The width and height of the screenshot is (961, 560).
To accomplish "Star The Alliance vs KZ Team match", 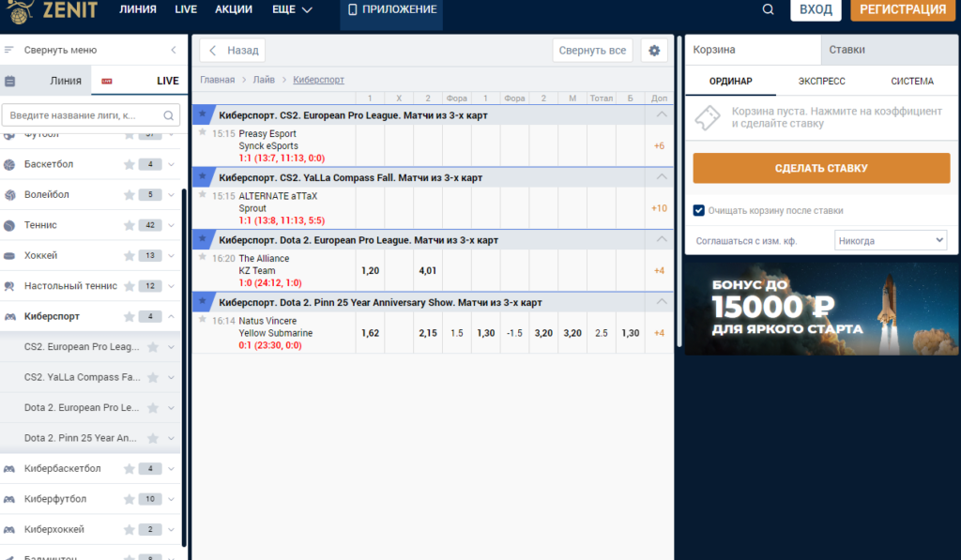I will click(203, 257).
